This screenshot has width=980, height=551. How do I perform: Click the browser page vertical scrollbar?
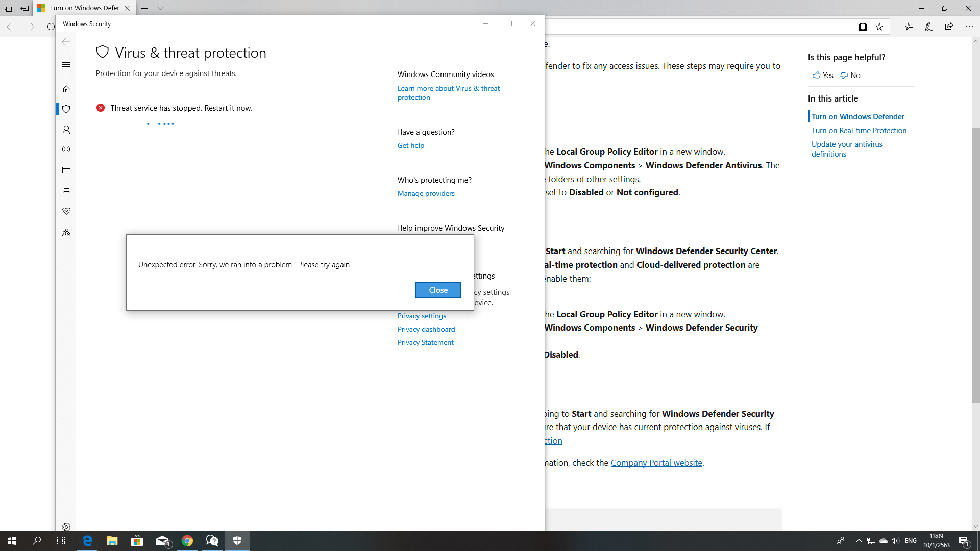point(975,265)
